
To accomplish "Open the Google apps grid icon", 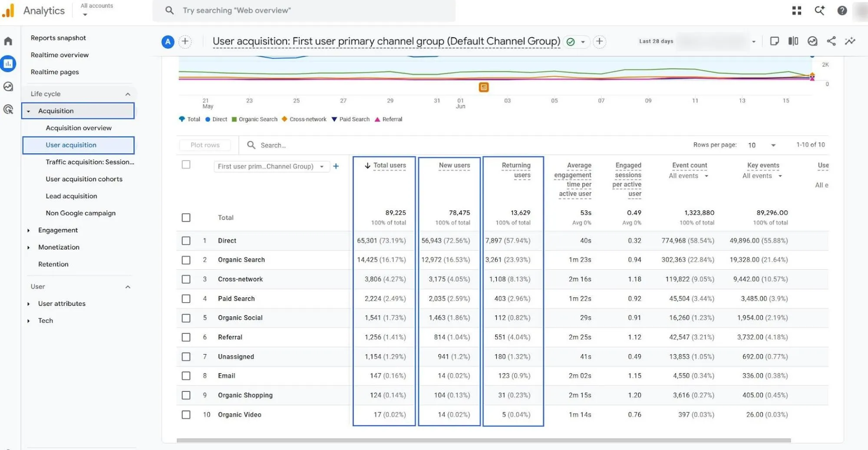I will tap(797, 10).
